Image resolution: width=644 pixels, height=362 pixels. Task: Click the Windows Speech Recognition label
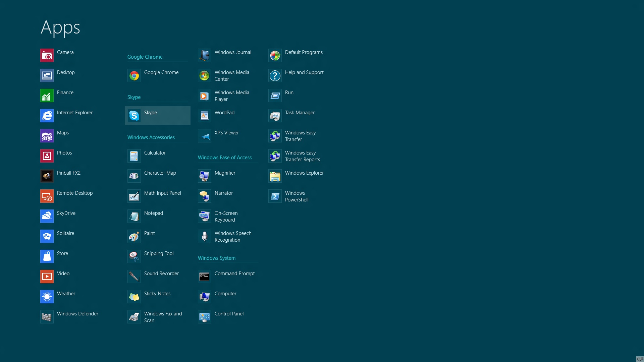pos(233,237)
